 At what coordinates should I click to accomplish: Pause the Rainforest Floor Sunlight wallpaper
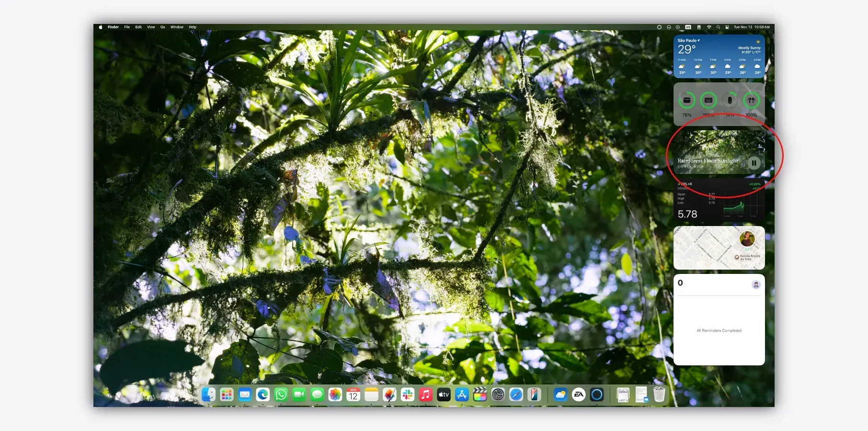(754, 163)
